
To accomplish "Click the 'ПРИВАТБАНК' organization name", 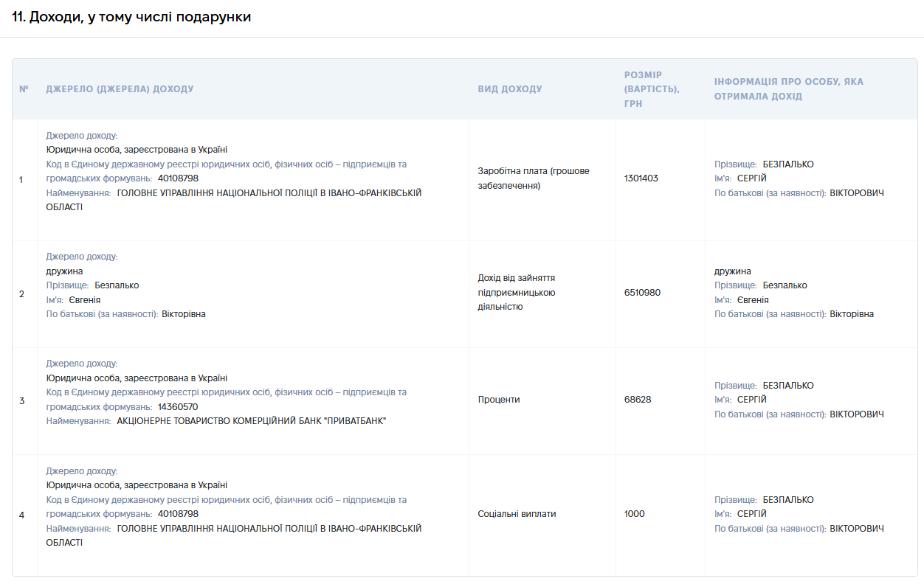I will point(252,421).
